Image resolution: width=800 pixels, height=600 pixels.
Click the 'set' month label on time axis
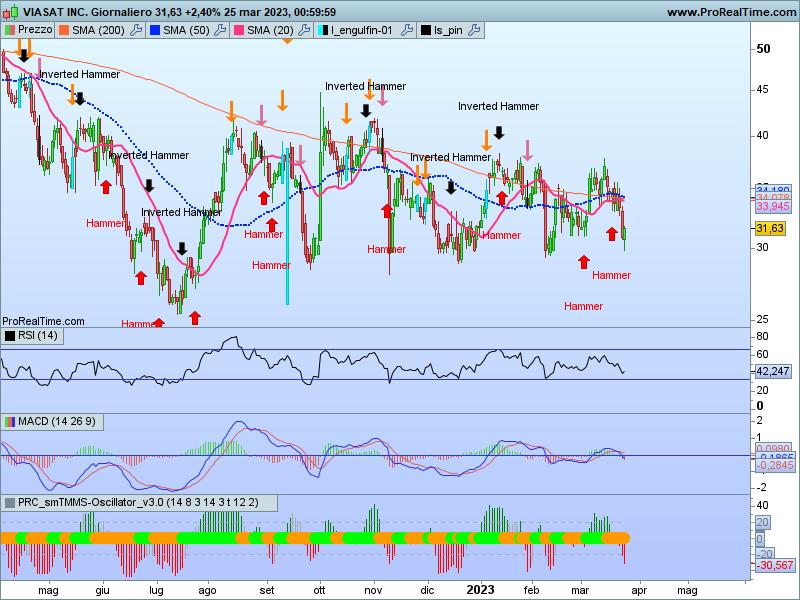click(x=266, y=590)
